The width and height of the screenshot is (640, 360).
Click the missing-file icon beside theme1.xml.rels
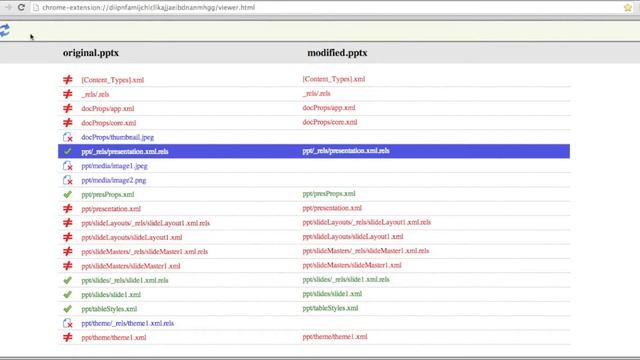[x=68, y=323]
